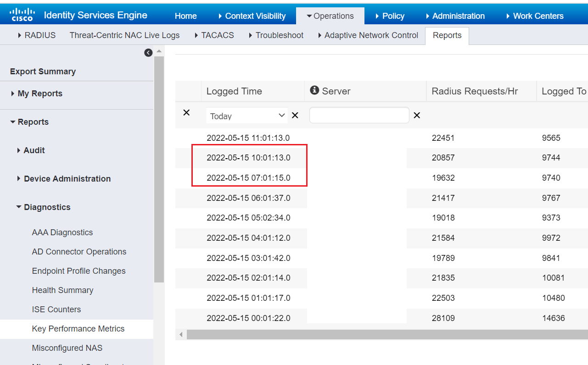
Task: Clear the Server filter using its X icon
Action: pyautogui.click(x=416, y=116)
